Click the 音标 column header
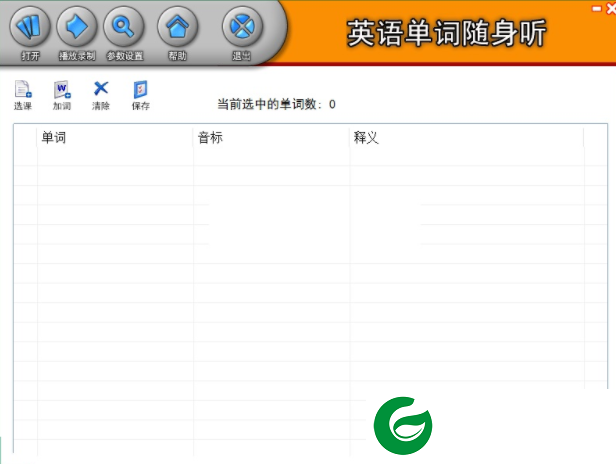Viewport: 616px width, 464px height. click(271, 138)
